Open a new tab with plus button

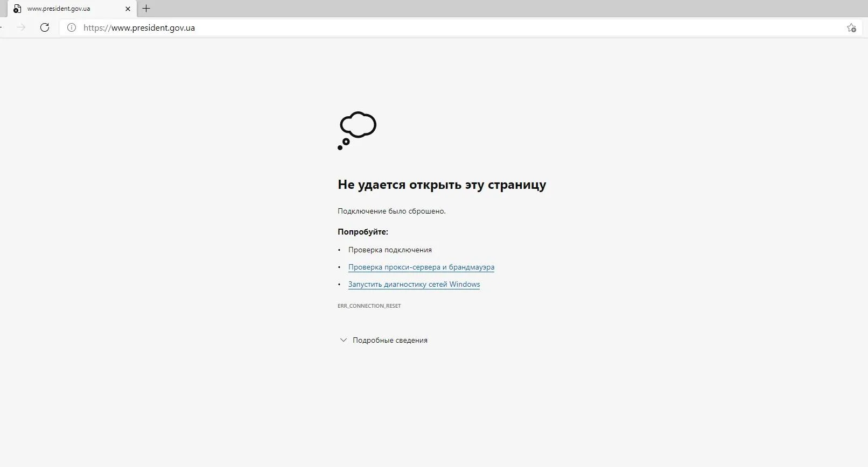146,9
